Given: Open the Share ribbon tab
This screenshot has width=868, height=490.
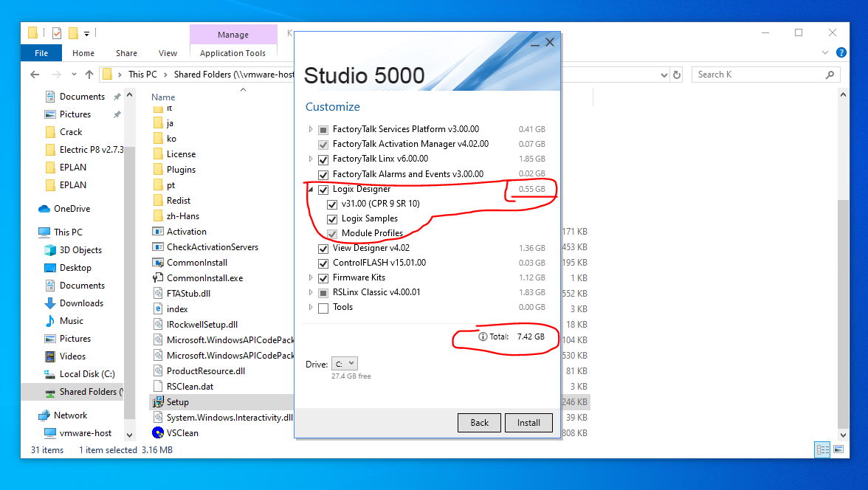Looking at the screenshot, I should coord(126,52).
